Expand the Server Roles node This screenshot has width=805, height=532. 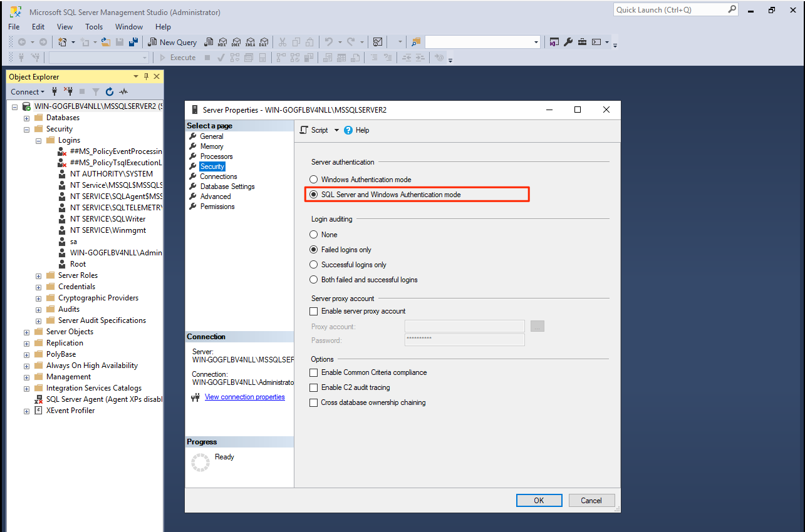(x=39, y=275)
